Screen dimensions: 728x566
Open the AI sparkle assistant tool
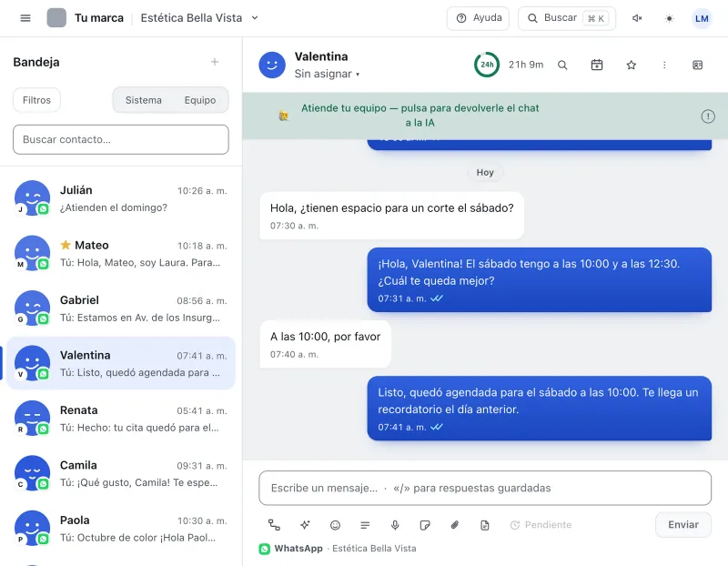305,525
